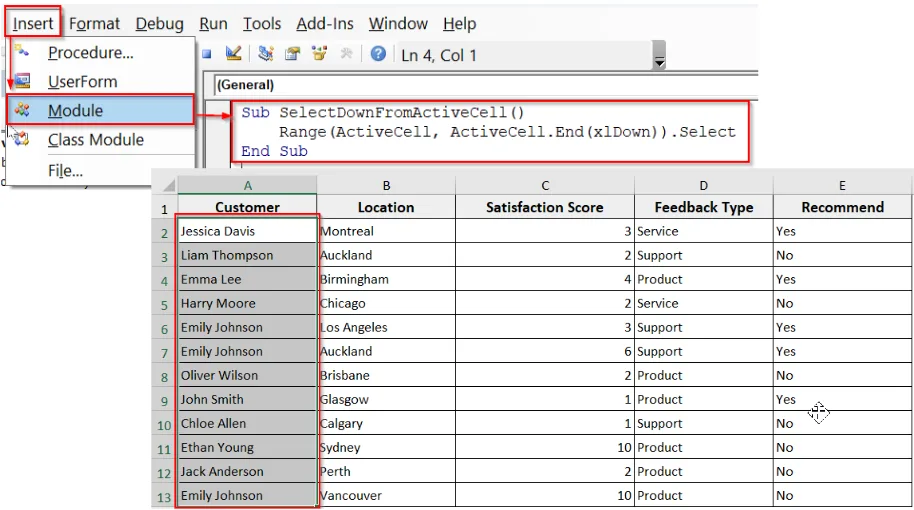The width and height of the screenshot is (914, 510).
Task: Click the Sydney cell
Action: pyautogui.click(x=386, y=447)
